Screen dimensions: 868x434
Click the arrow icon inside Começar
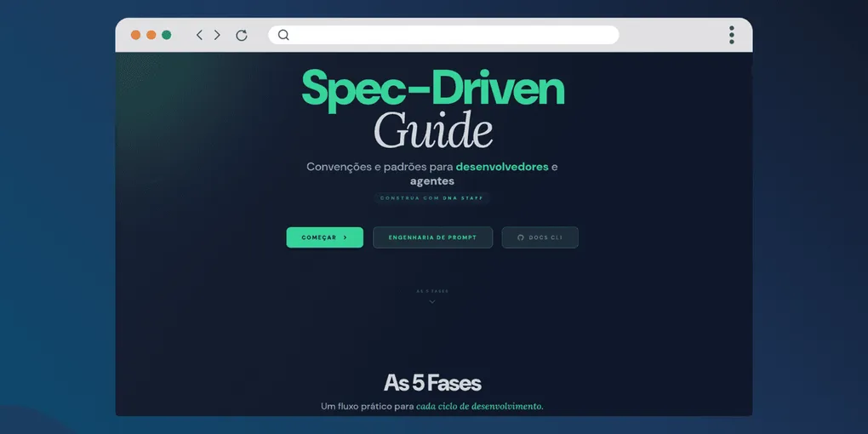tap(345, 237)
